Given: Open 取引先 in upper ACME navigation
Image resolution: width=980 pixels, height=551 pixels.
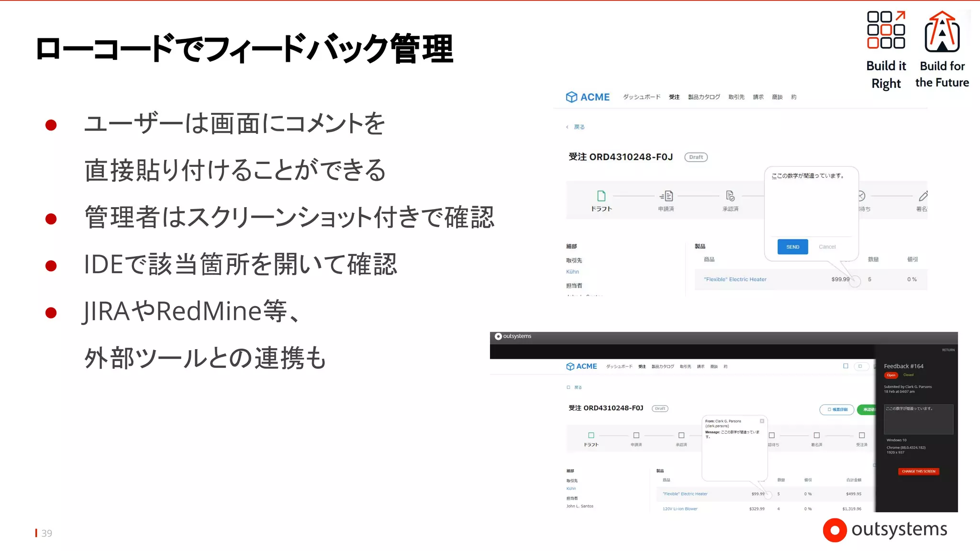Looking at the screenshot, I should pos(736,97).
